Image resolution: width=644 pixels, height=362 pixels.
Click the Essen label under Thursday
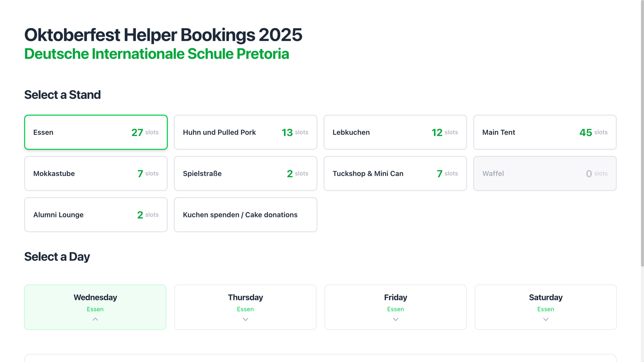pyautogui.click(x=245, y=309)
